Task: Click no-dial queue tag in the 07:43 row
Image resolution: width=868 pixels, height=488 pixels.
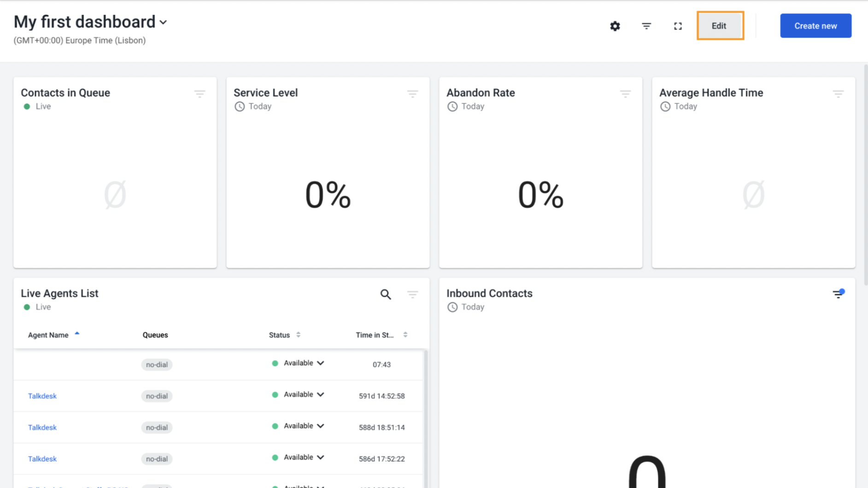Action: pos(157,365)
